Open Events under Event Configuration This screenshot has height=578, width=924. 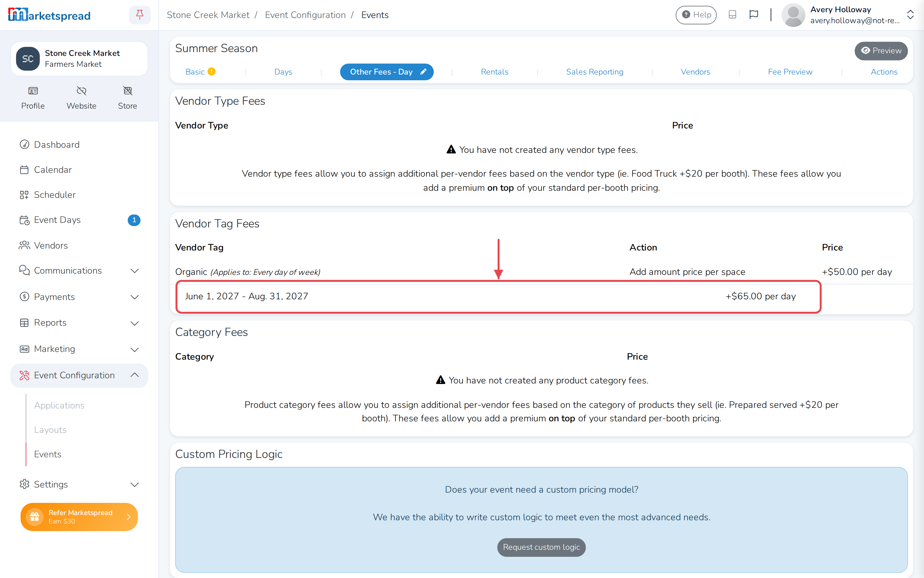(x=48, y=454)
